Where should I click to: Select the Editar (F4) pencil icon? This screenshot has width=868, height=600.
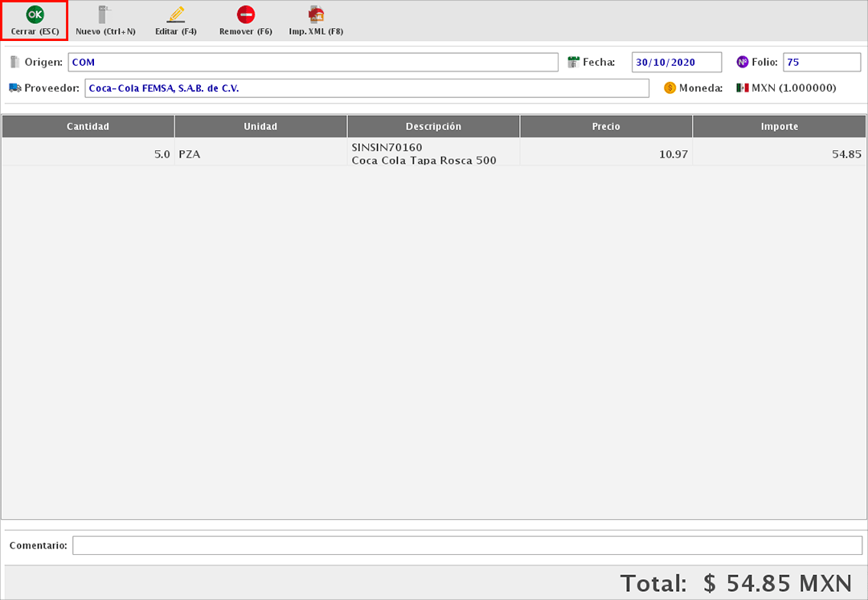point(175,14)
